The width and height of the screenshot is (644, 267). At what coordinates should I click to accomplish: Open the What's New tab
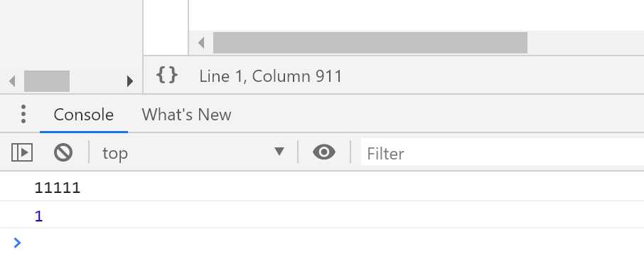[186, 115]
